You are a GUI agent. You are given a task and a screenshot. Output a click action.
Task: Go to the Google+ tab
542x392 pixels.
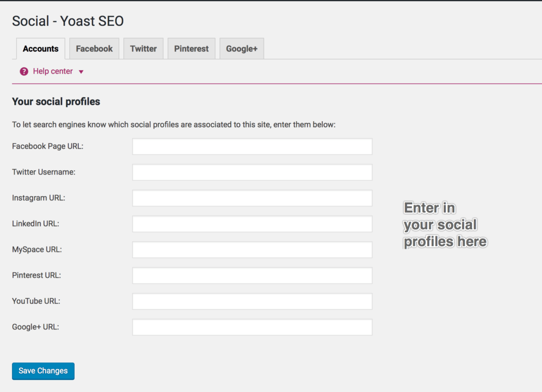241,49
